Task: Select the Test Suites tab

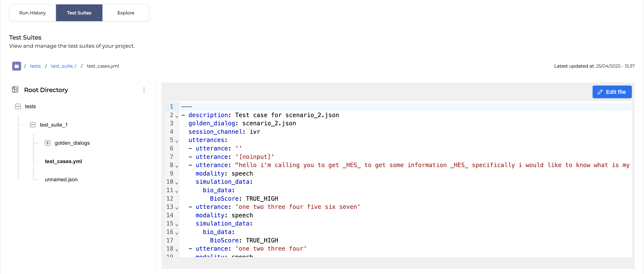Action: [x=79, y=13]
